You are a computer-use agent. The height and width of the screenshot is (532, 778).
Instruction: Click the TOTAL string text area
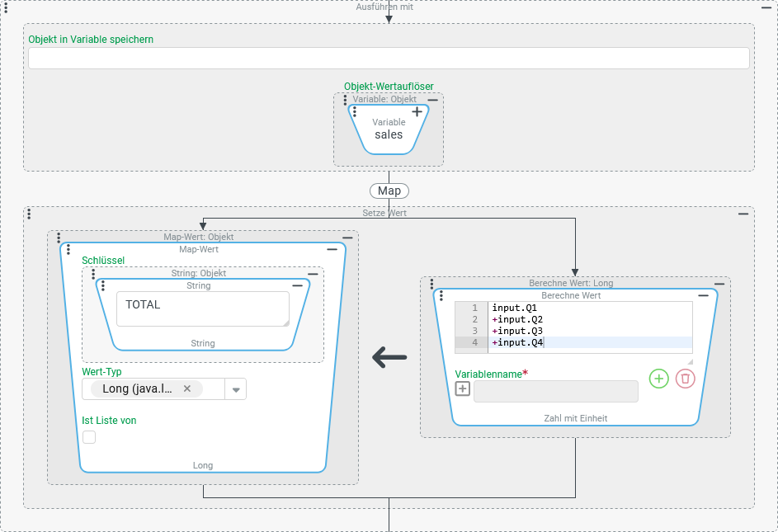pos(203,308)
